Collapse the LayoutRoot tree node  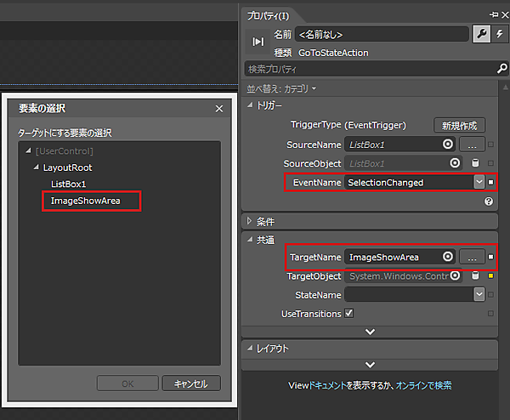point(36,167)
